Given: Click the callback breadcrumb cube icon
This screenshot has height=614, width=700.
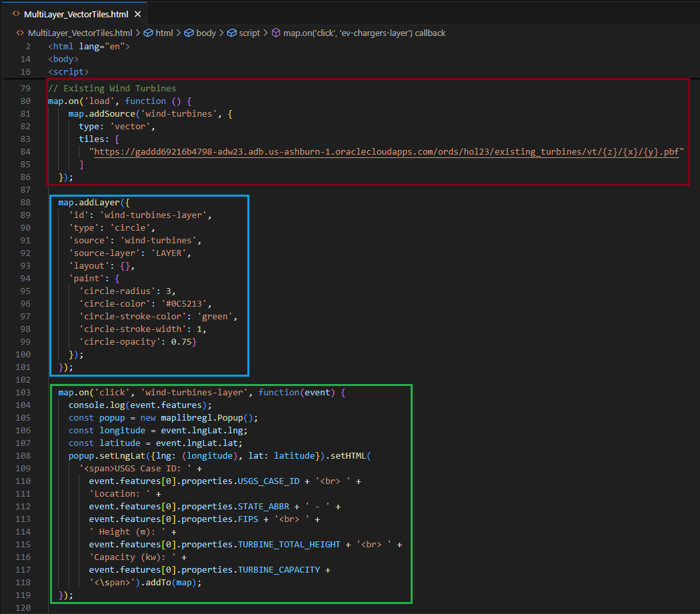Looking at the screenshot, I should tap(277, 33).
